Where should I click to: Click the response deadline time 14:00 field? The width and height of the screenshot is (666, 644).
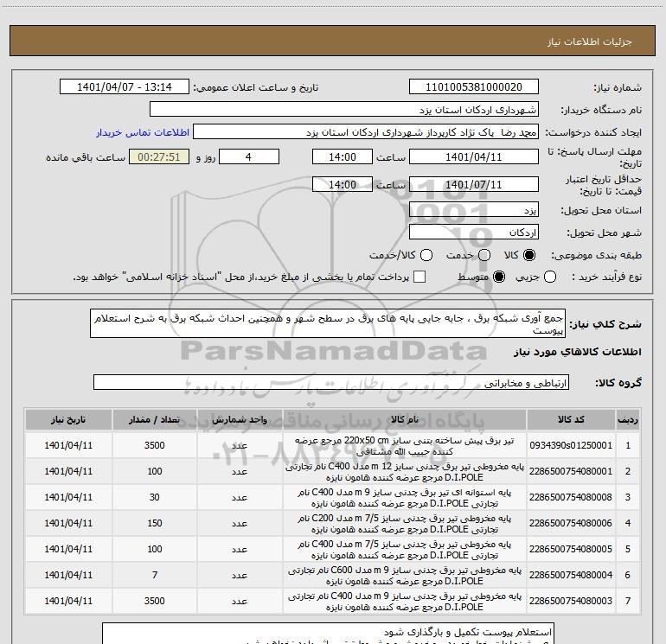point(343,156)
